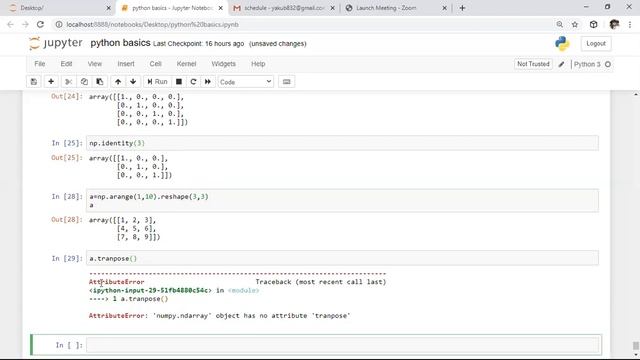Open the File menu
This screenshot has width=640, height=360.
(x=40, y=64)
